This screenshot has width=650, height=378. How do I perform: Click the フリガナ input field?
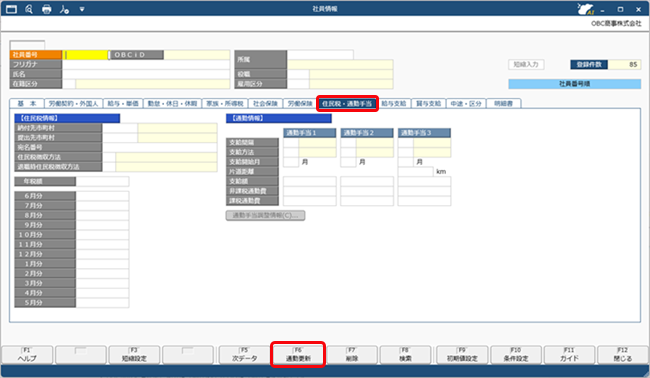click(146, 64)
